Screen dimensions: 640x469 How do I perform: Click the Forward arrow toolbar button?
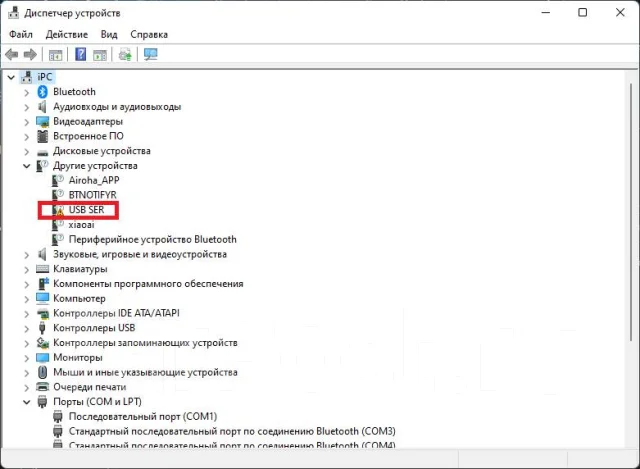30,54
